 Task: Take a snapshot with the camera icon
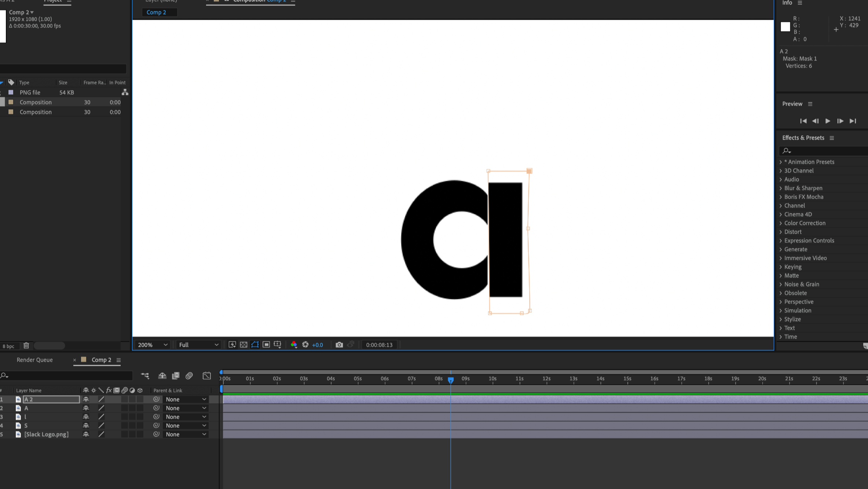(339, 345)
